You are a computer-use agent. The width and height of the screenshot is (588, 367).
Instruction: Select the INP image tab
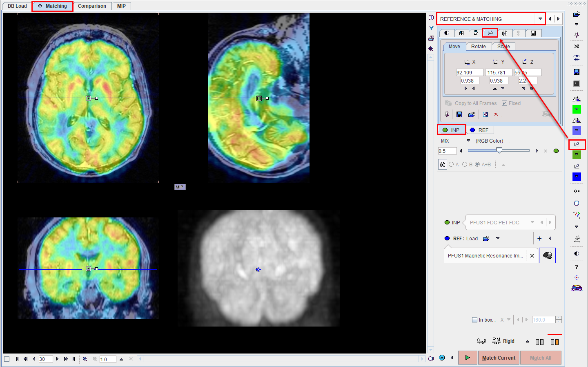451,130
